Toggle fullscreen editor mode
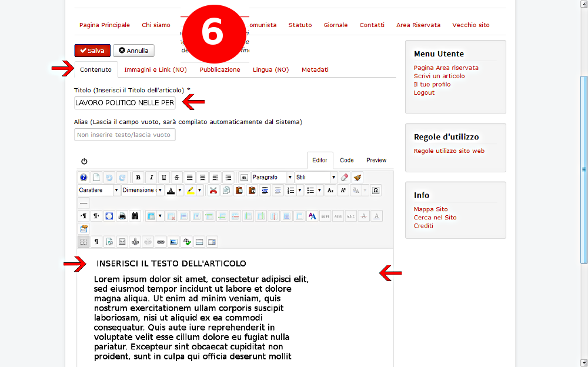Viewport: 588px width, 367px height. [x=109, y=216]
